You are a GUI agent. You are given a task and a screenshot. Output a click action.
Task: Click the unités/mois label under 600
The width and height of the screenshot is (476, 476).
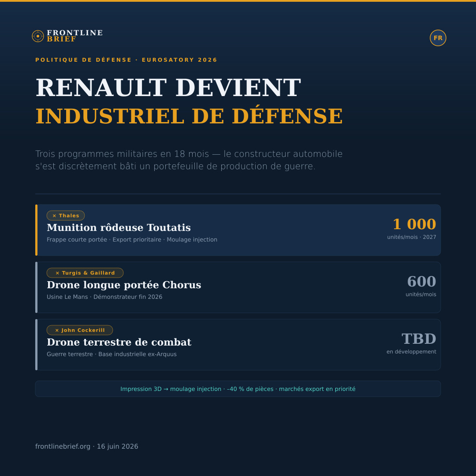421,294
